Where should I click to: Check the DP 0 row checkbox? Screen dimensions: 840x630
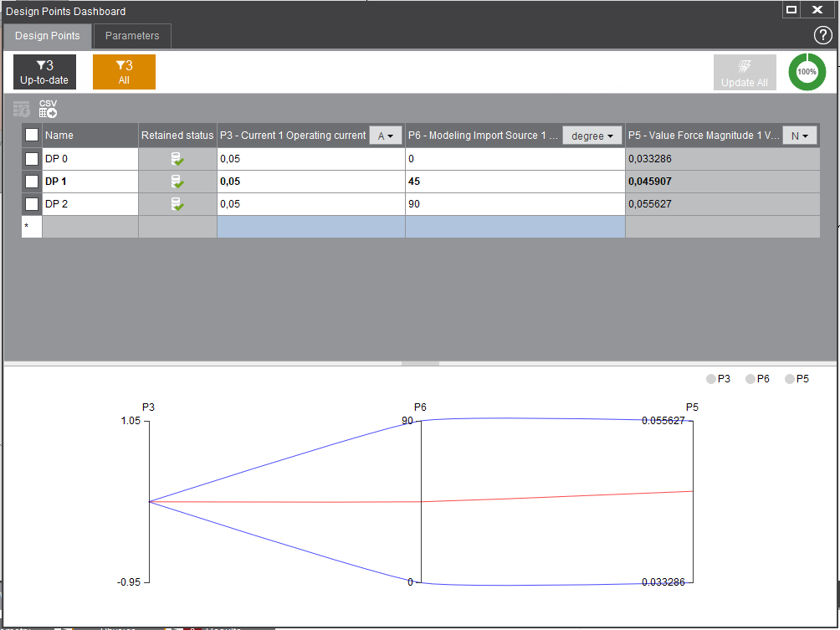coord(32,159)
